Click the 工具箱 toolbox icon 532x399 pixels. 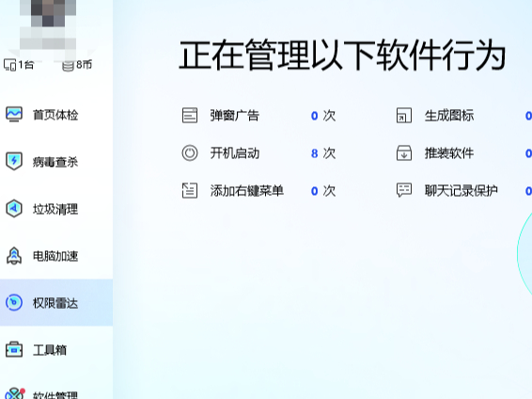(x=14, y=349)
